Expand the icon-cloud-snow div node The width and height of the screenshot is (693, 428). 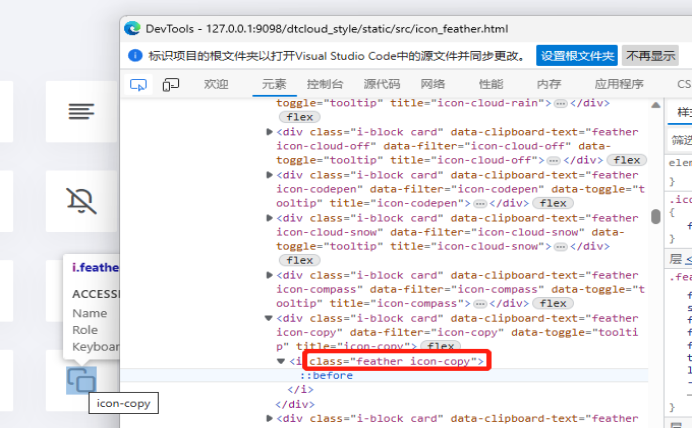[269, 218]
